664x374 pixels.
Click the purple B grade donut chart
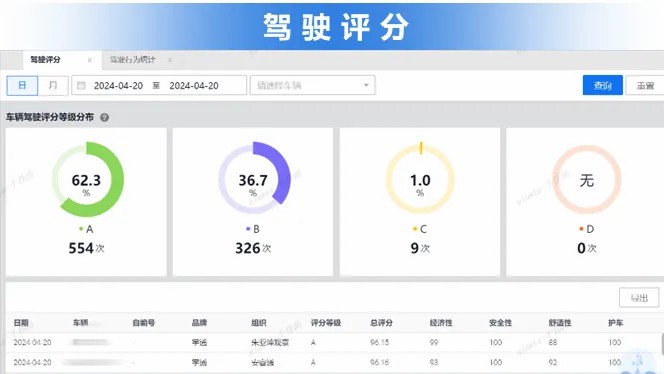254,178
